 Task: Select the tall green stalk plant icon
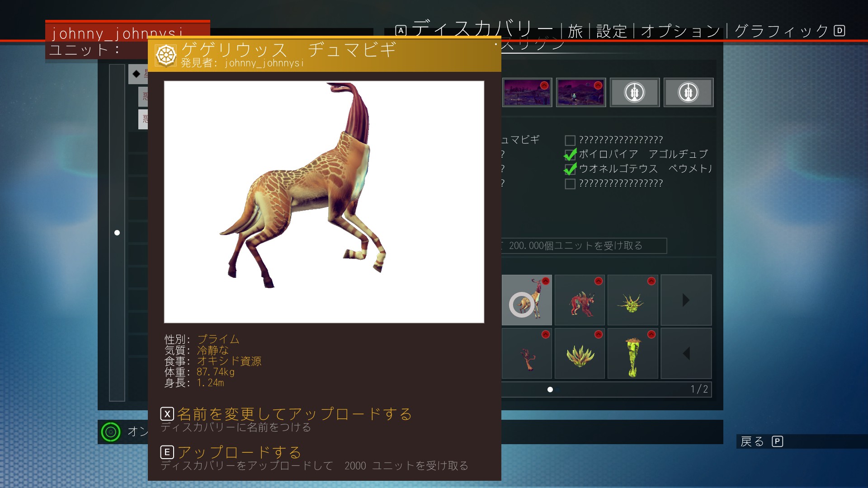click(x=632, y=353)
